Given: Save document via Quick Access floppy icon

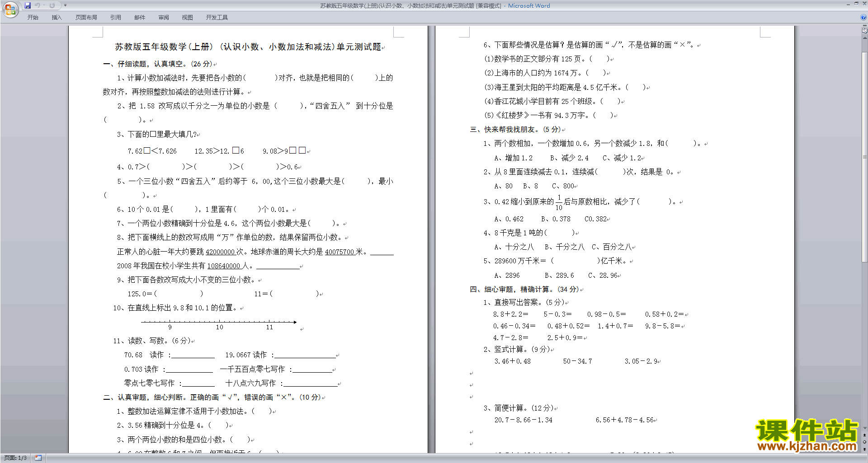Looking at the screenshot, I should click(x=28, y=5).
